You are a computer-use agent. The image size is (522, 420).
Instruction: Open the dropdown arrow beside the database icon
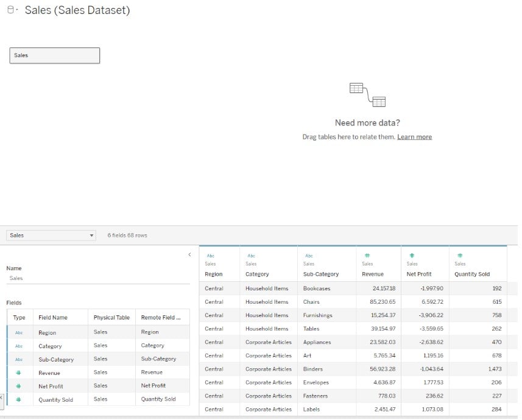17,10
